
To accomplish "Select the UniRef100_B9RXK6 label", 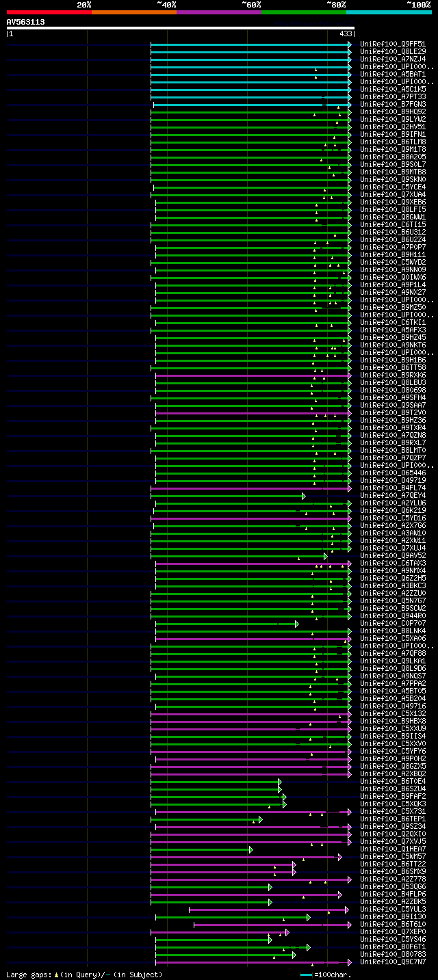I will coord(393,375).
